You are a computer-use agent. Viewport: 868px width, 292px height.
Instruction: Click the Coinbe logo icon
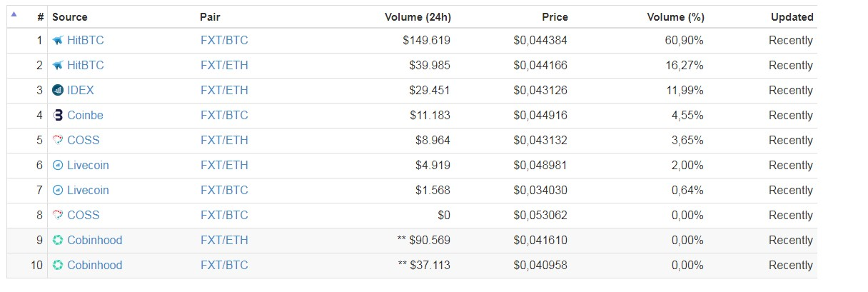(58, 116)
